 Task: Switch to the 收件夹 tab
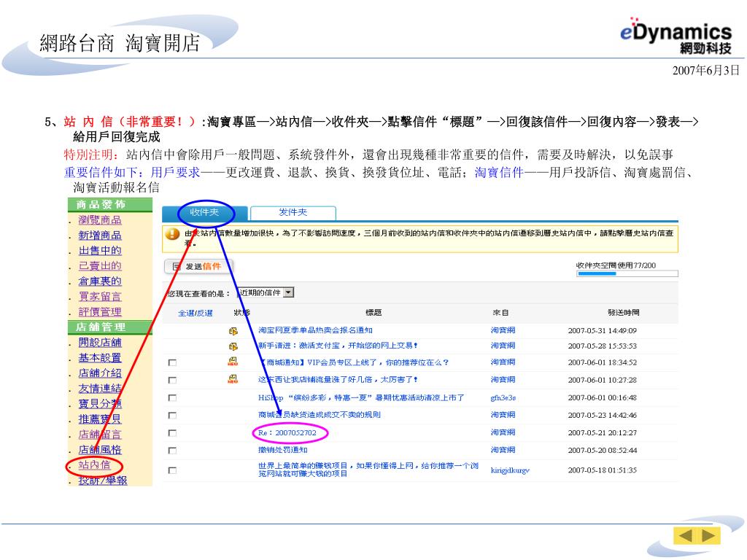pyautogui.click(x=205, y=212)
